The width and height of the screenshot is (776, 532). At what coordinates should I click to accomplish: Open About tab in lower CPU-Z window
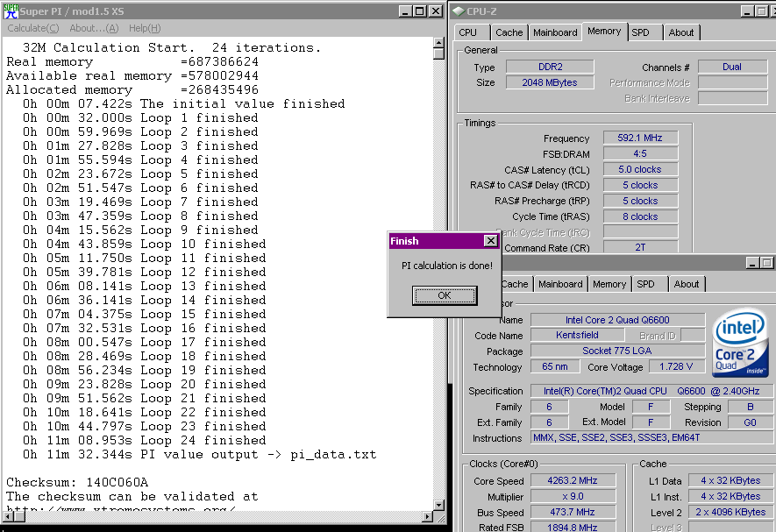(x=687, y=284)
